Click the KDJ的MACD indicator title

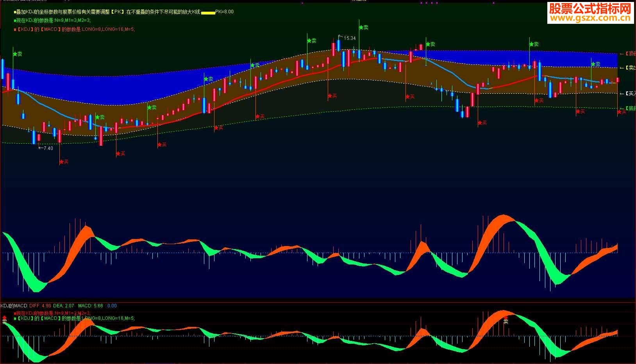14,306
